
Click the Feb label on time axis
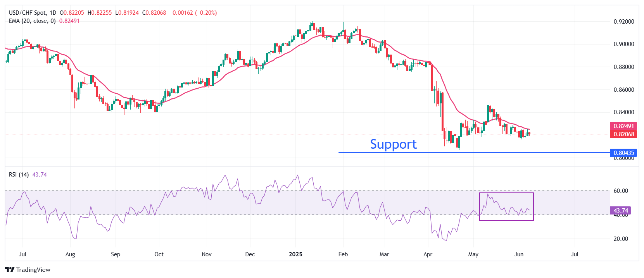(343, 254)
